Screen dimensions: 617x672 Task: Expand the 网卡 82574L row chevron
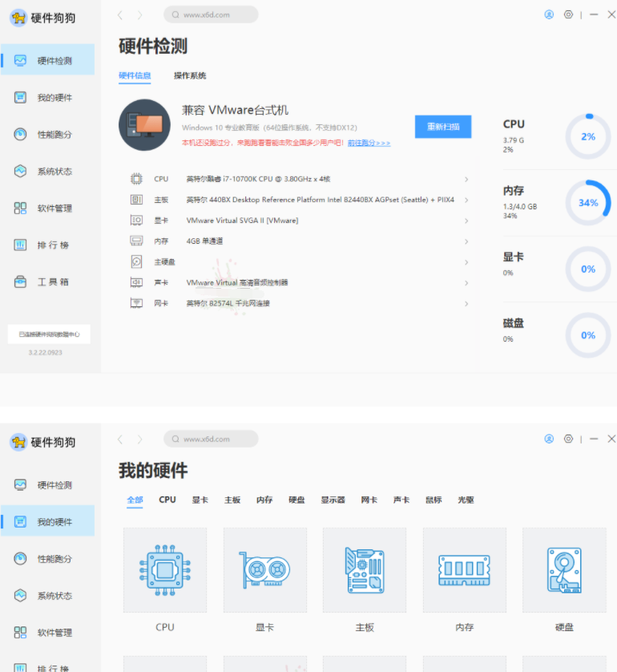[x=466, y=303]
